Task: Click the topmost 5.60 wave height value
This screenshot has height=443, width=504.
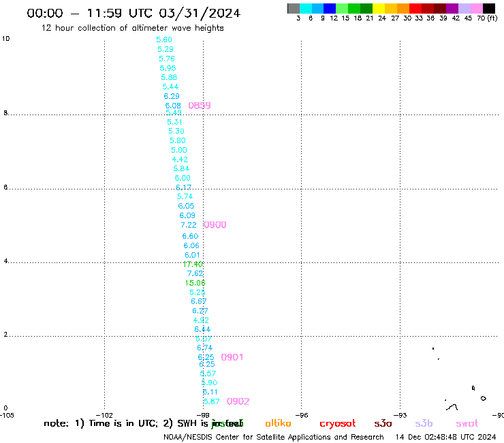Action: click(x=164, y=40)
